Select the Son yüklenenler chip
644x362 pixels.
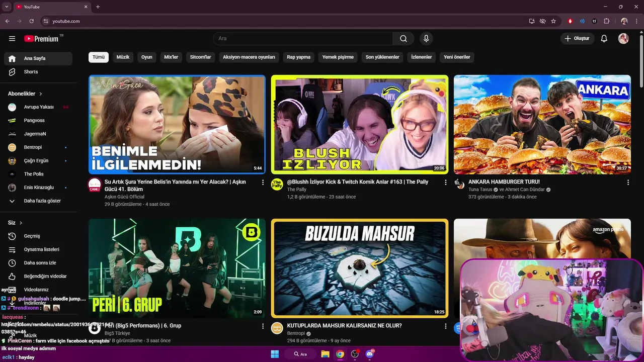(x=382, y=57)
